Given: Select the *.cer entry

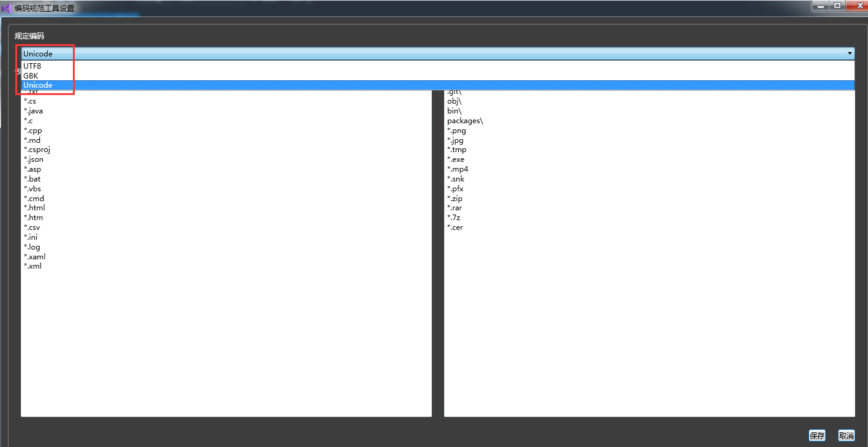Looking at the screenshot, I should [455, 227].
